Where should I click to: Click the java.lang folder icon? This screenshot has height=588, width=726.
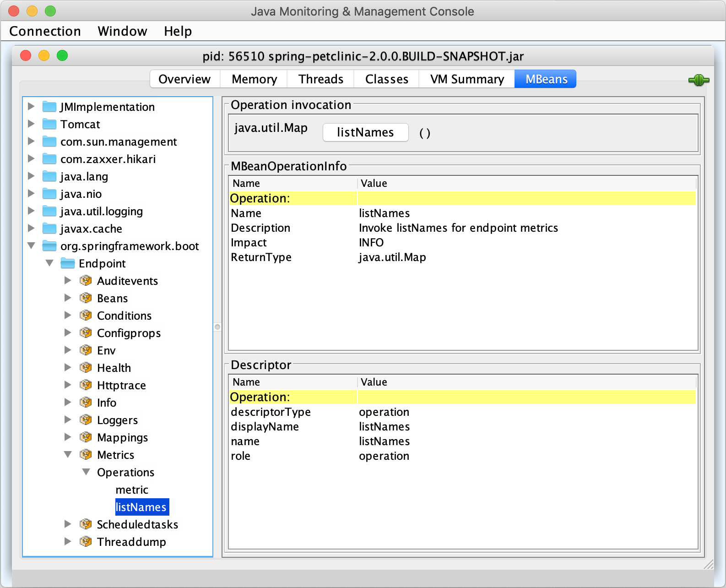[49, 176]
